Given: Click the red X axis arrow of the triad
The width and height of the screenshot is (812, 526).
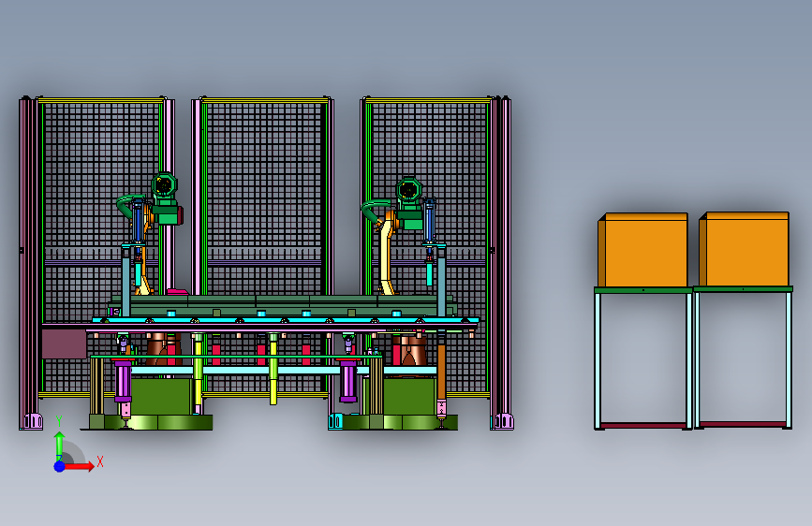Looking at the screenshot, I should [x=80, y=466].
